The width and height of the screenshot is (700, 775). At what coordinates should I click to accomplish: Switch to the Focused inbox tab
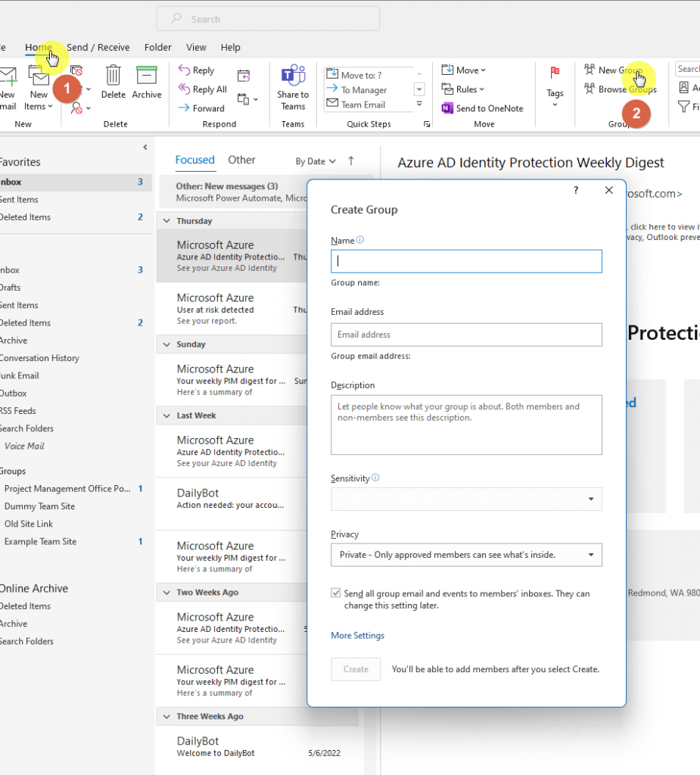coord(194,160)
